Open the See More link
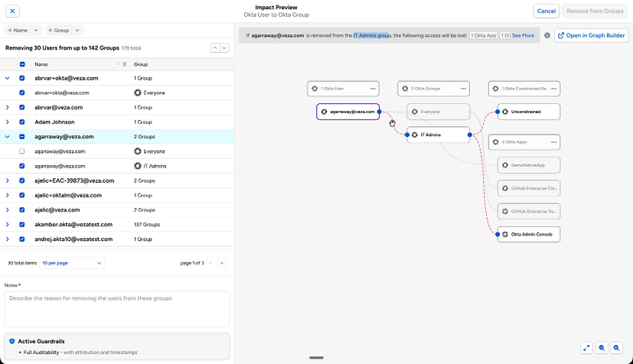Image resolution: width=633 pixels, height=364 pixels. coord(523,35)
